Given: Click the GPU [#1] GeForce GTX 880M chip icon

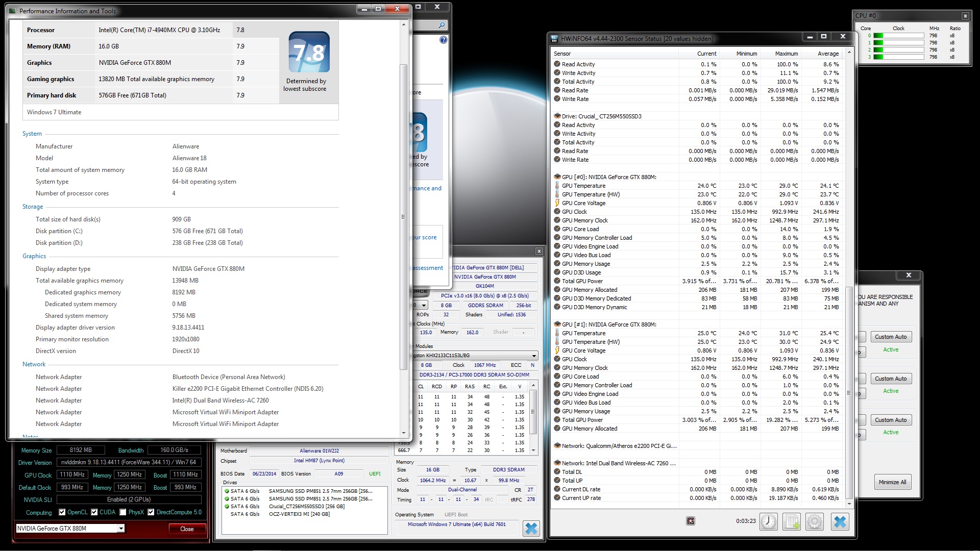Looking at the screenshot, I should point(557,324).
